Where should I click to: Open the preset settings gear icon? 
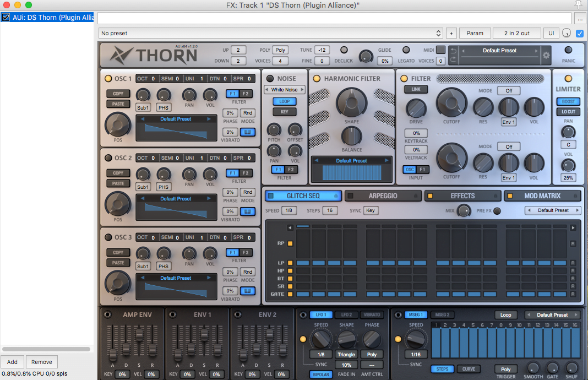546,55
